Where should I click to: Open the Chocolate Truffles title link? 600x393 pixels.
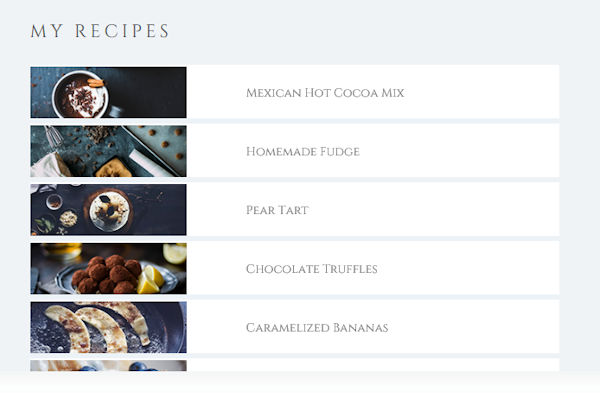coord(311,269)
